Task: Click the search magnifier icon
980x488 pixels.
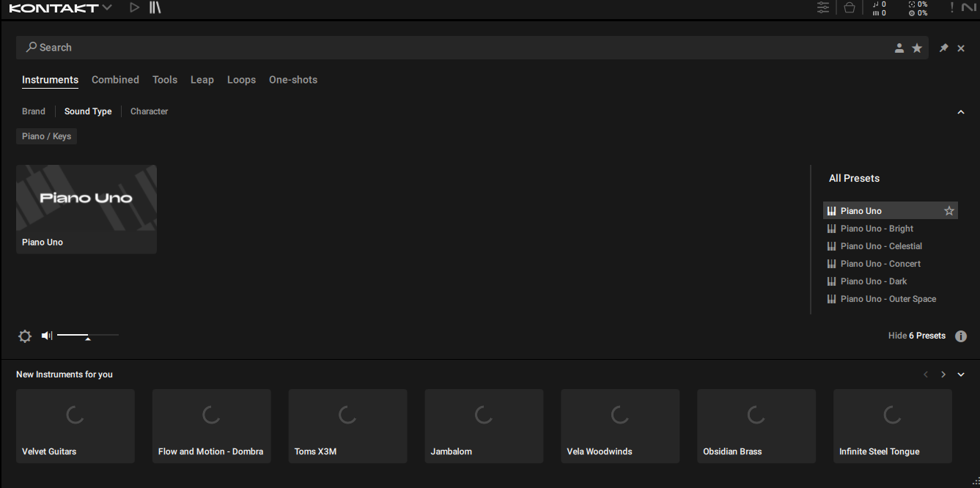Action: click(32, 47)
